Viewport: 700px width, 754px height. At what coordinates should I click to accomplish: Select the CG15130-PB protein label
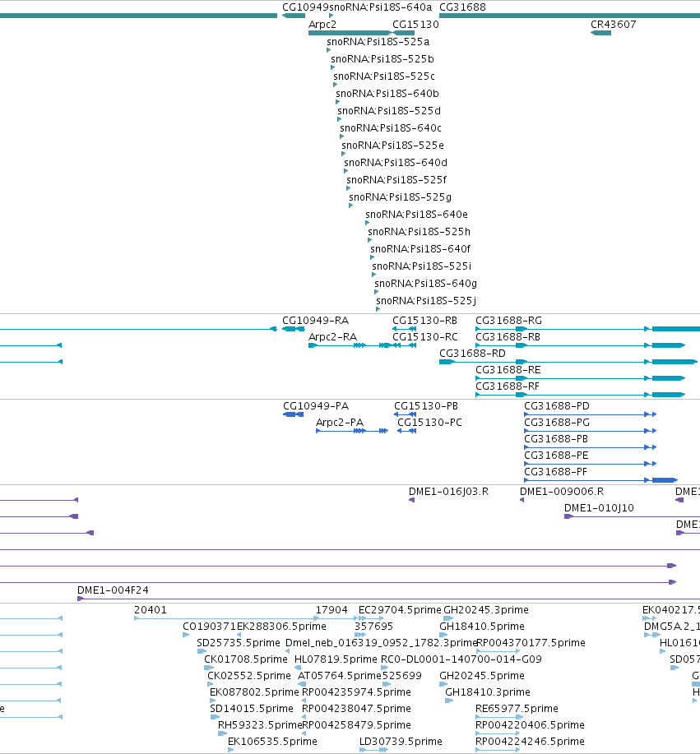click(426, 406)
